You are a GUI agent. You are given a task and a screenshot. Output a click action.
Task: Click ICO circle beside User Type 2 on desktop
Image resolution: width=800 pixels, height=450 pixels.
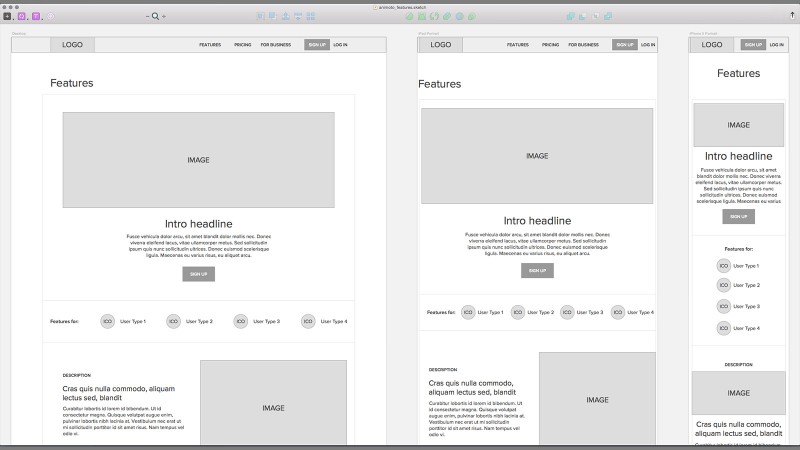(173, 321)
